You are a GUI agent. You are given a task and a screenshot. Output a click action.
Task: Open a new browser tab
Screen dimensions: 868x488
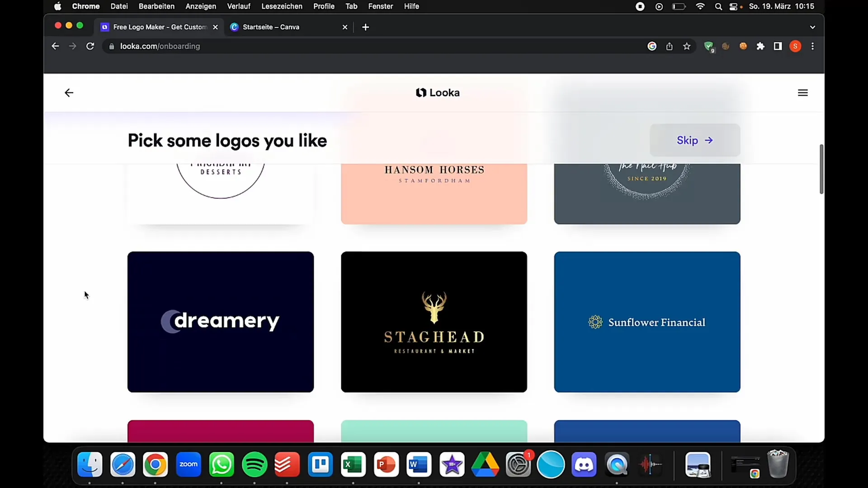(365, 27)
